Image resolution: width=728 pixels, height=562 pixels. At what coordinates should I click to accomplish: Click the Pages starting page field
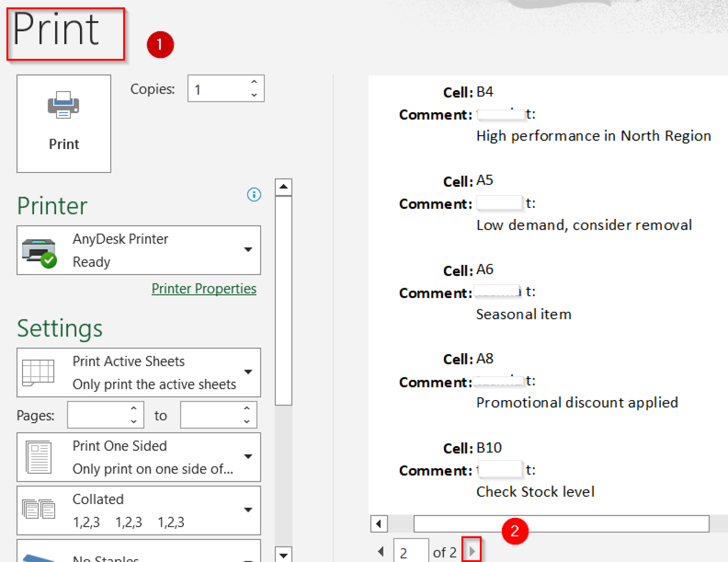[100, 415]
